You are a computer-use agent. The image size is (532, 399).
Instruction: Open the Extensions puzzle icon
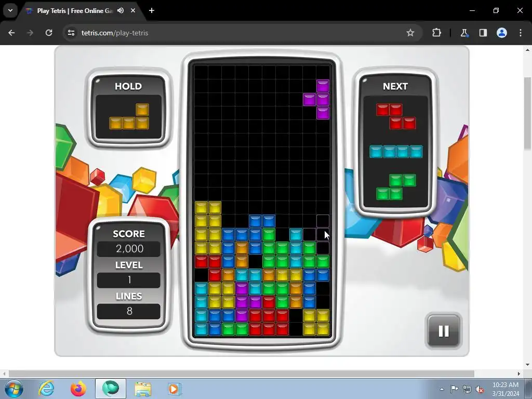pyautogui.click(x=436, y=33)
